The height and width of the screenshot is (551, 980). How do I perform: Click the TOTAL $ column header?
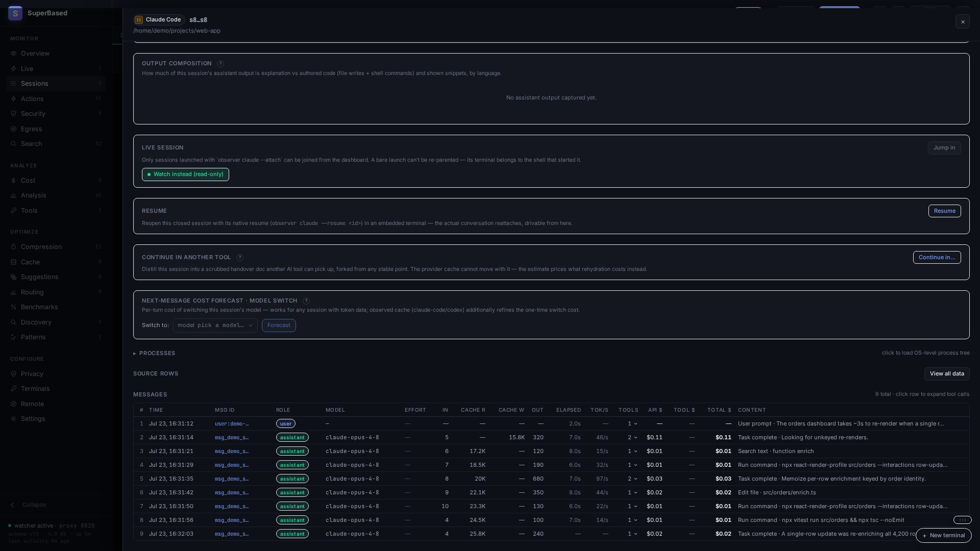719,410
